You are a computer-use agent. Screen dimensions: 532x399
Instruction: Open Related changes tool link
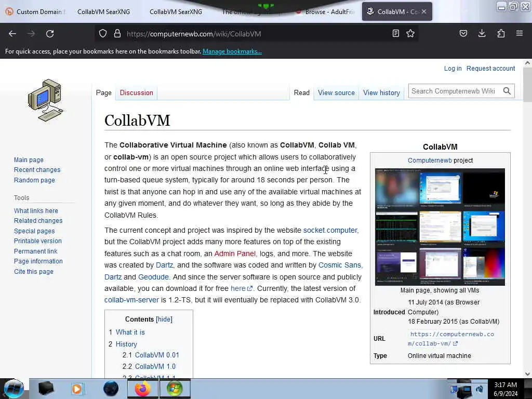point(38,220)
